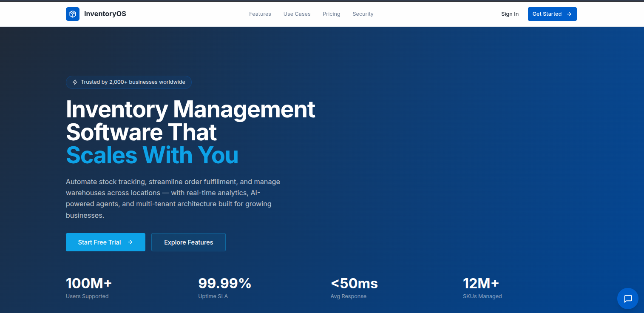
Task: Click the 'Uptime SLA' label
Action: [x=213, y=296]
